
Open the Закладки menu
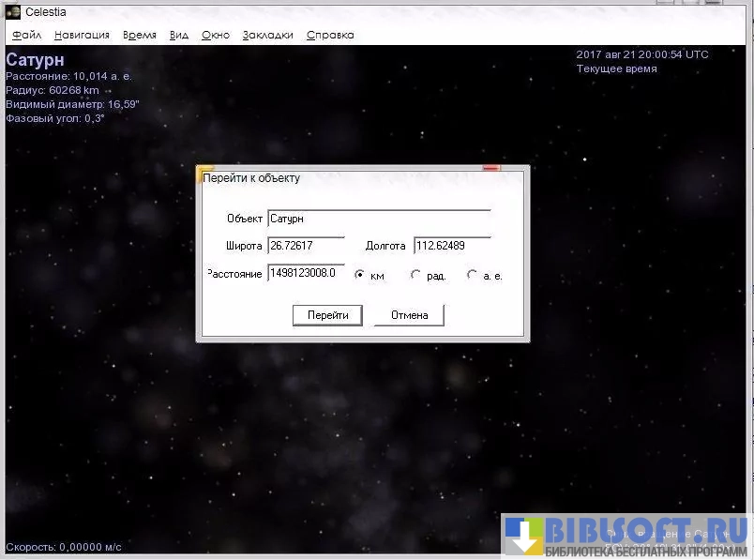(268, 35)
